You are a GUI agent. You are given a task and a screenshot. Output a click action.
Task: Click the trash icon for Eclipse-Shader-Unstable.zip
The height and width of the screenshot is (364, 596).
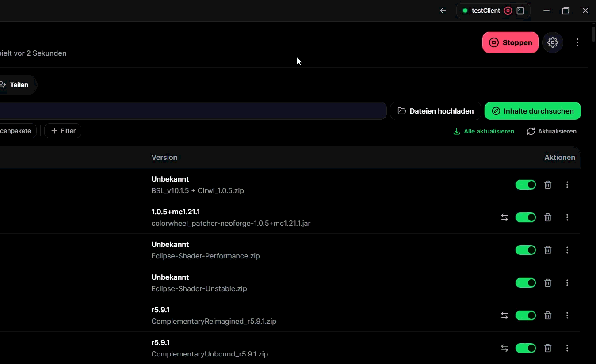point(548,283)
